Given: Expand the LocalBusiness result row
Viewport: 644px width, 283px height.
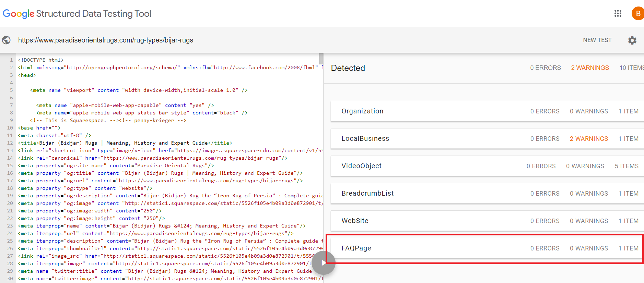Looking at the screenshot, I should tap(487, 138).
